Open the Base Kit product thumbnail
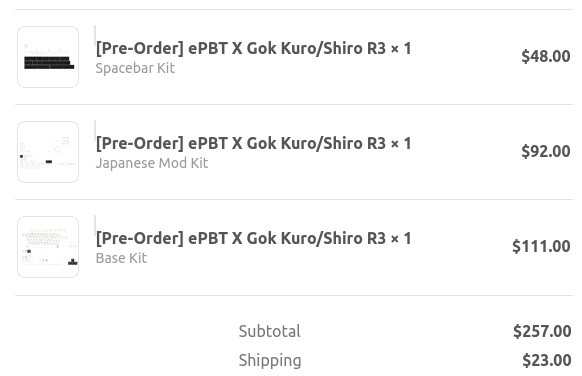This screenshot has height=376, width=582. (48, 247)
